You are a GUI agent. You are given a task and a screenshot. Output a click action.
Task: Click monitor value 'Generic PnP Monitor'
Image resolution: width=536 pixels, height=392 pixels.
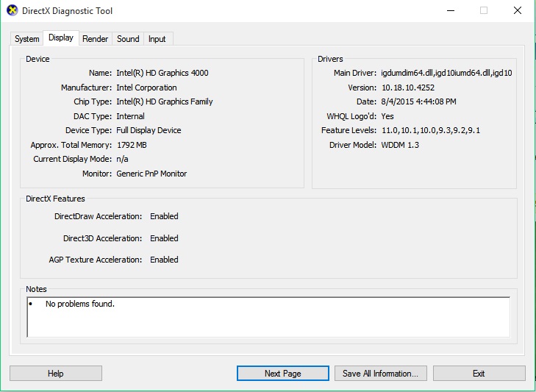(x=151, y=174)
